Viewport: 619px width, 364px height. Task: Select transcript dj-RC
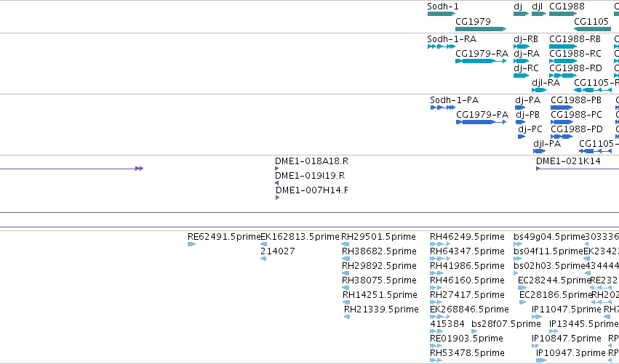click(521, 76)
